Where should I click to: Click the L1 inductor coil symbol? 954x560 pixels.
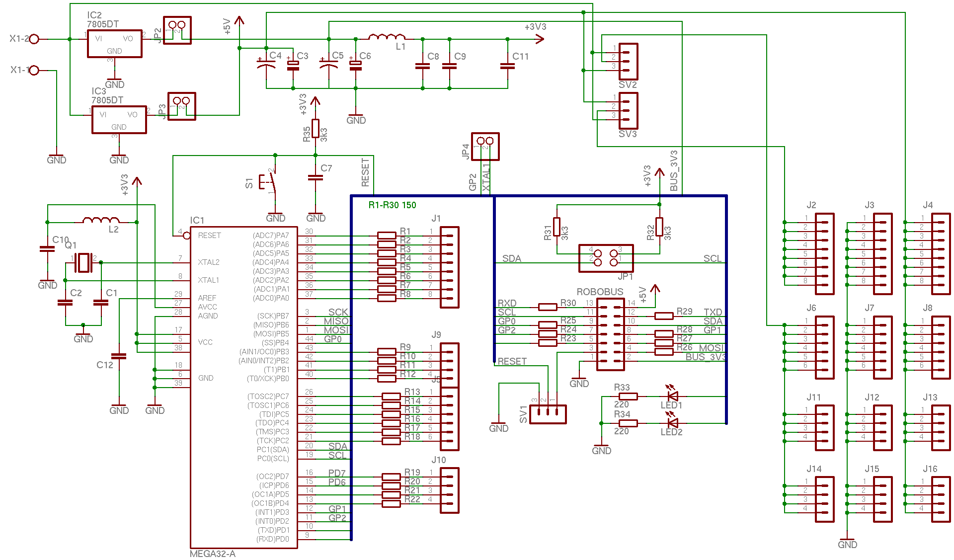[387, 37]
